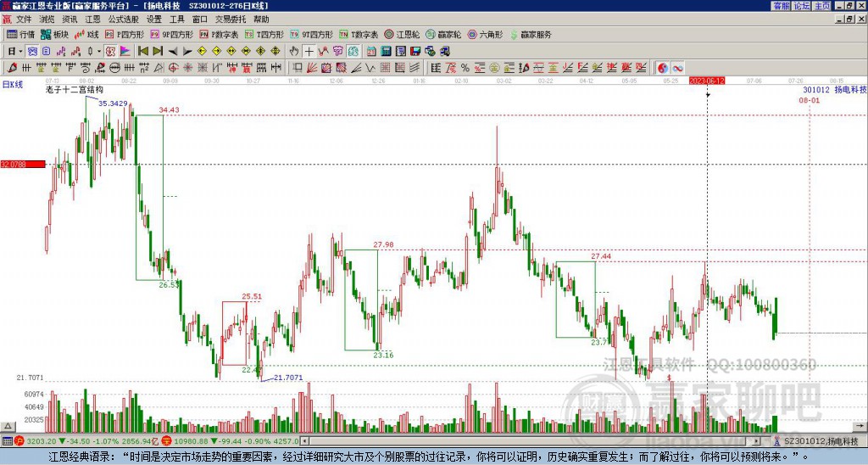Click the 论坛 forum link
This screenshot has width=868, height=465.
pos(801,6)
